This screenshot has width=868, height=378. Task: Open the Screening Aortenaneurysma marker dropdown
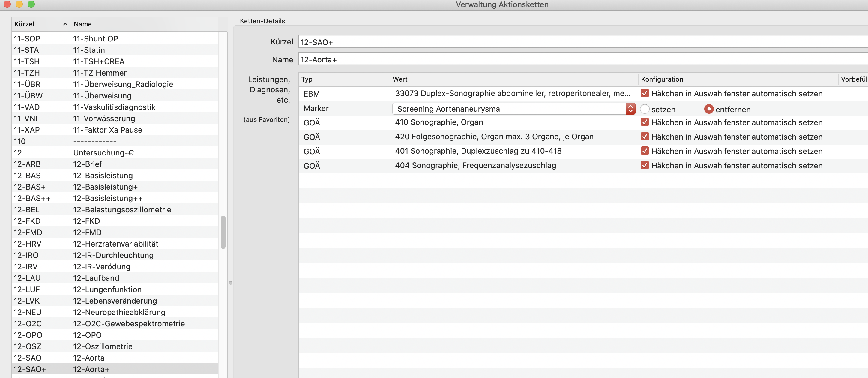coord(513,109)
